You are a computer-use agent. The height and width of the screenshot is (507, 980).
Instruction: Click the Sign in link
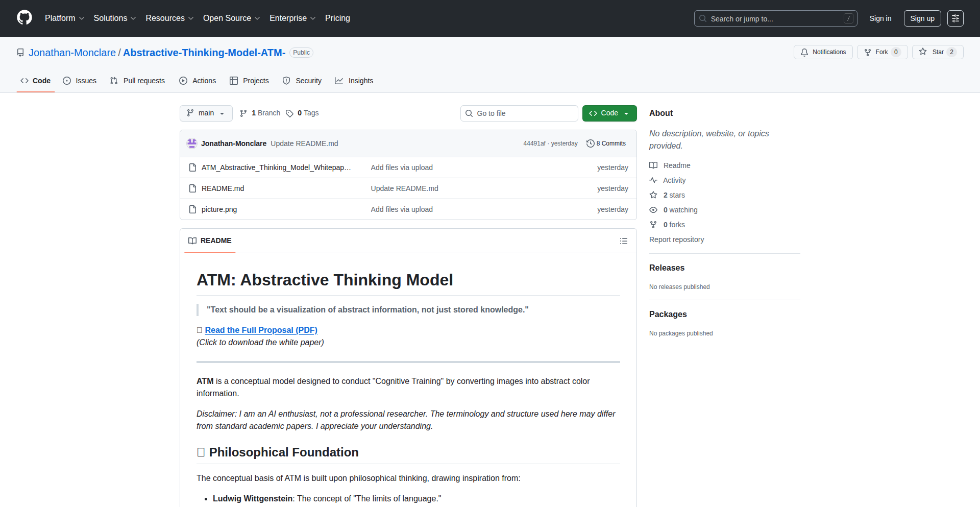(x=880, y=18)
